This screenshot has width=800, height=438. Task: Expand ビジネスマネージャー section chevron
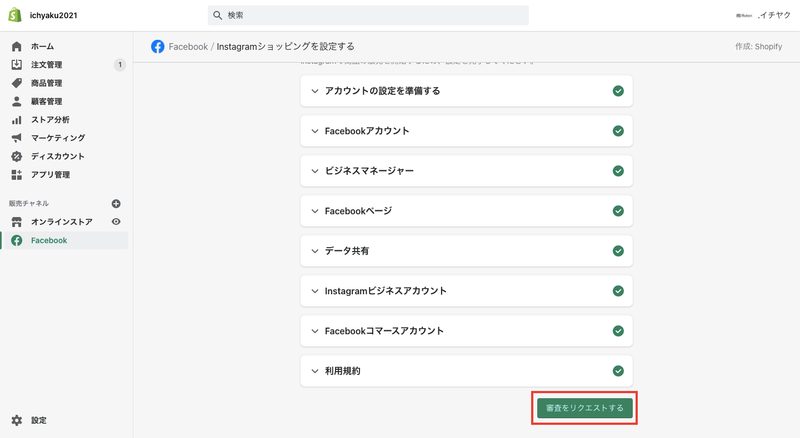(x=315, y=171)
